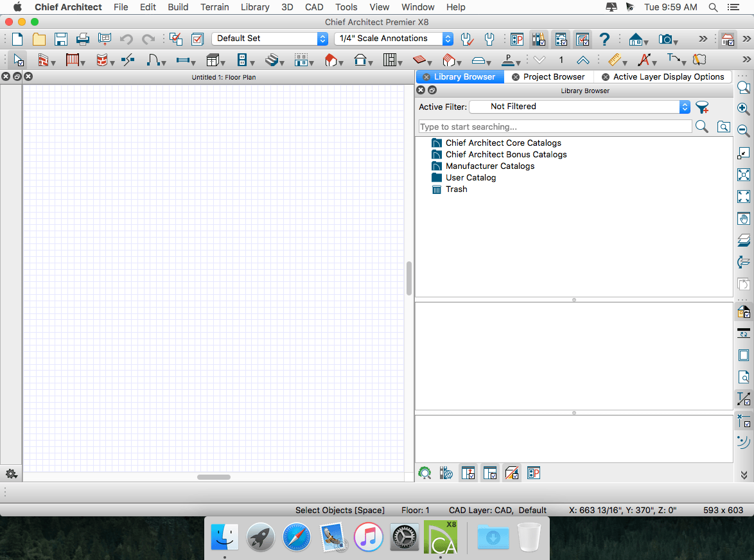Click the Send to Layout icon
754x560 pixels.
[x=104, y=39]
